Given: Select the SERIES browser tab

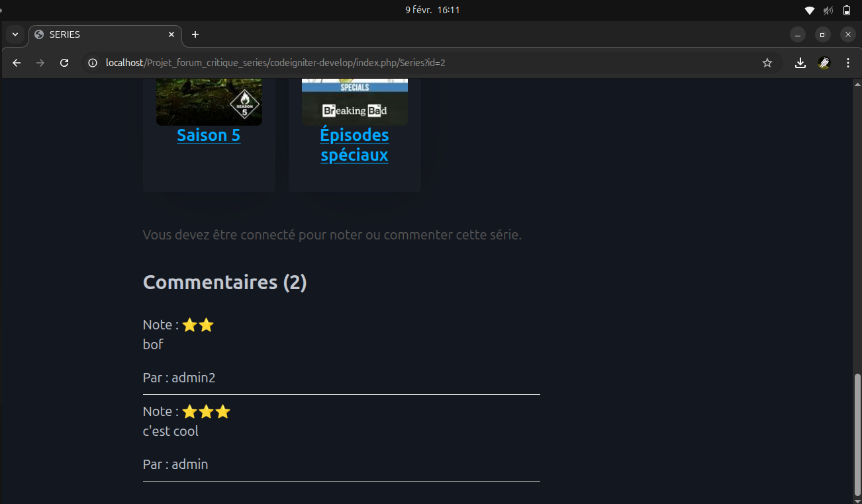Looking at the screenshot, I should point(99,34).
